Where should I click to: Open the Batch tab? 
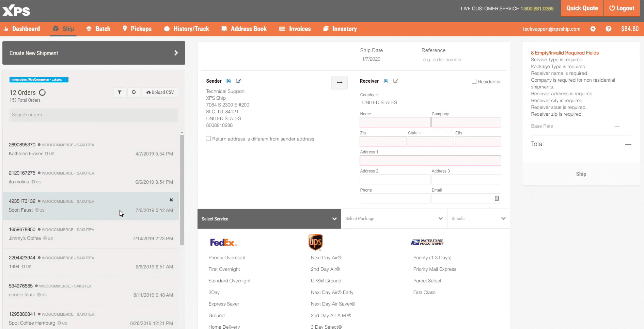[x=98, y=29]
